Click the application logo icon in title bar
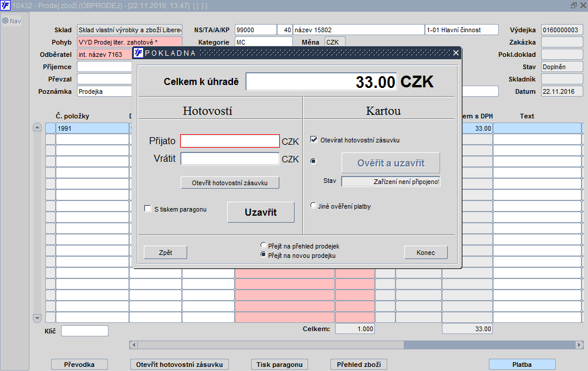Image resolution: width=588 pixels, height=371 pixels. (x=5, y=5)
